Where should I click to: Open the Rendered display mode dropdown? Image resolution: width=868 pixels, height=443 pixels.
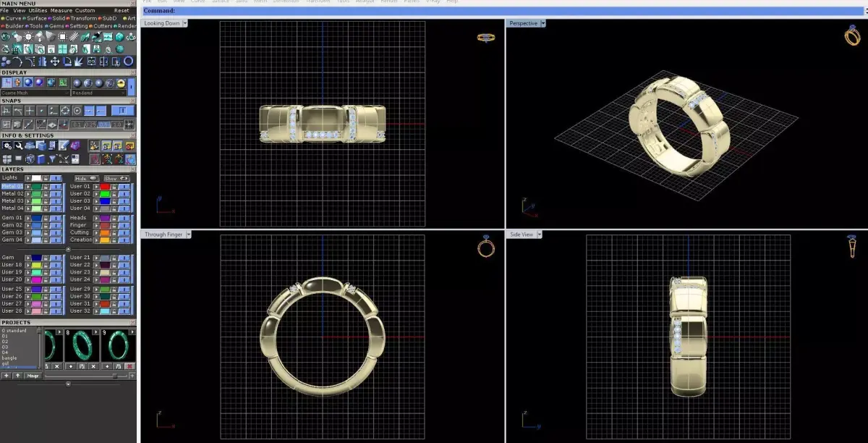98,93
